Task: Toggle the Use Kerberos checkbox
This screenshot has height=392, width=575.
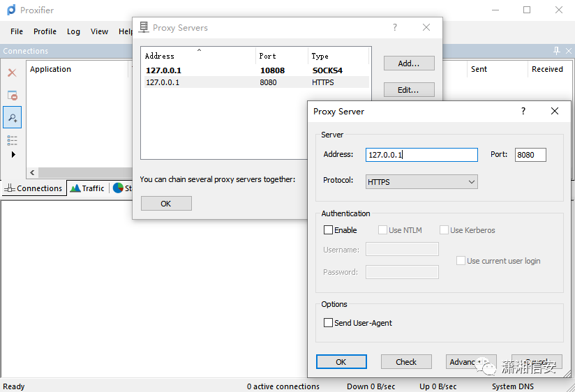Action: [x=444, y=230]
